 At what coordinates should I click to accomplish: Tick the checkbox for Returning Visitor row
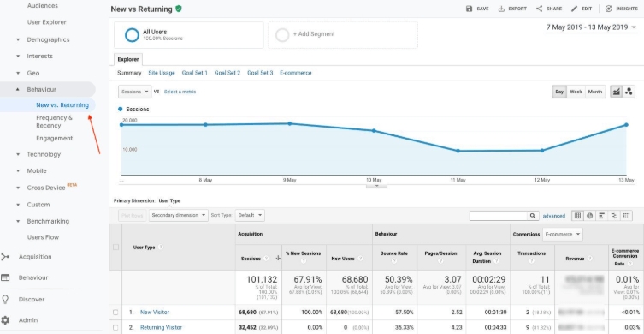(x=115, y=327)
